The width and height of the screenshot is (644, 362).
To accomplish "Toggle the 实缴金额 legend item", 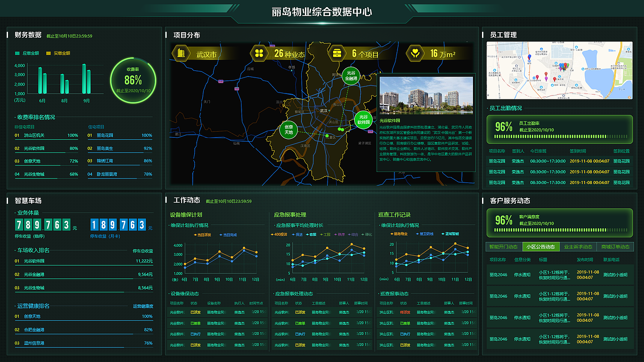I will pyautogui.click(x=58, y=53).
